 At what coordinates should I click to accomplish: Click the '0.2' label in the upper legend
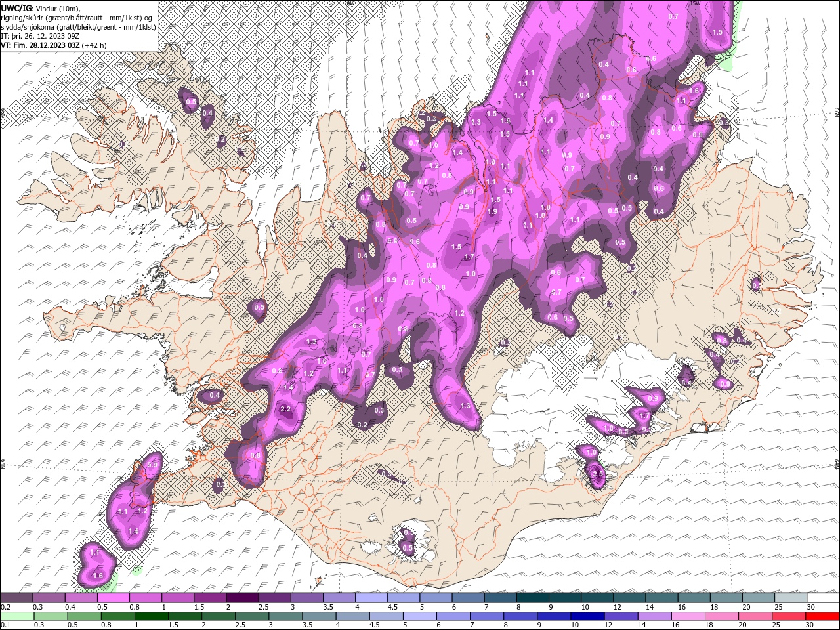(x=5, y=607)
